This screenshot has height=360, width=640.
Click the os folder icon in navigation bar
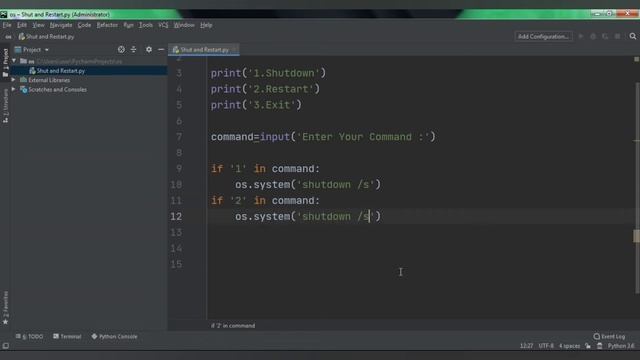[x=8, y=36]
